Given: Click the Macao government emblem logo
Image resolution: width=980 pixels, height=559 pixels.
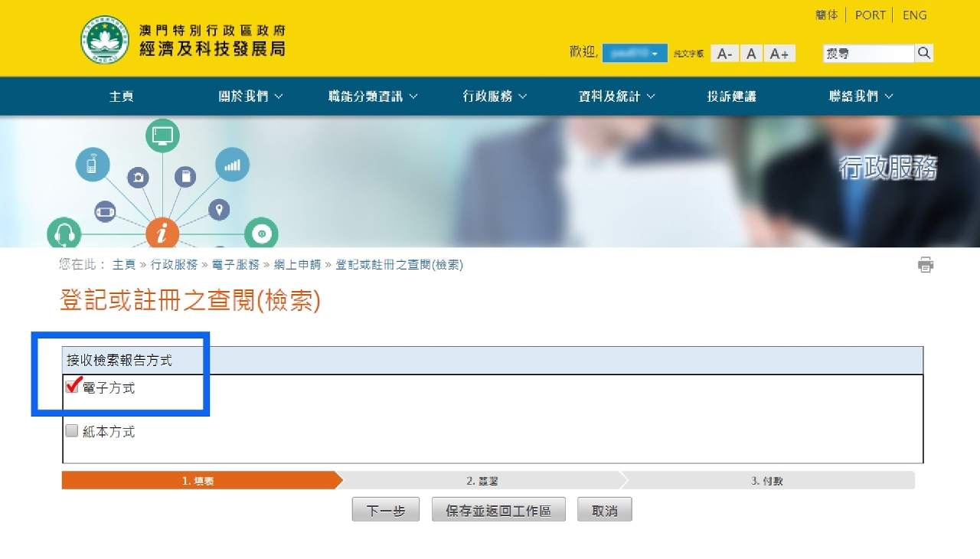Looking at the screenshot, I should point(105,39).
